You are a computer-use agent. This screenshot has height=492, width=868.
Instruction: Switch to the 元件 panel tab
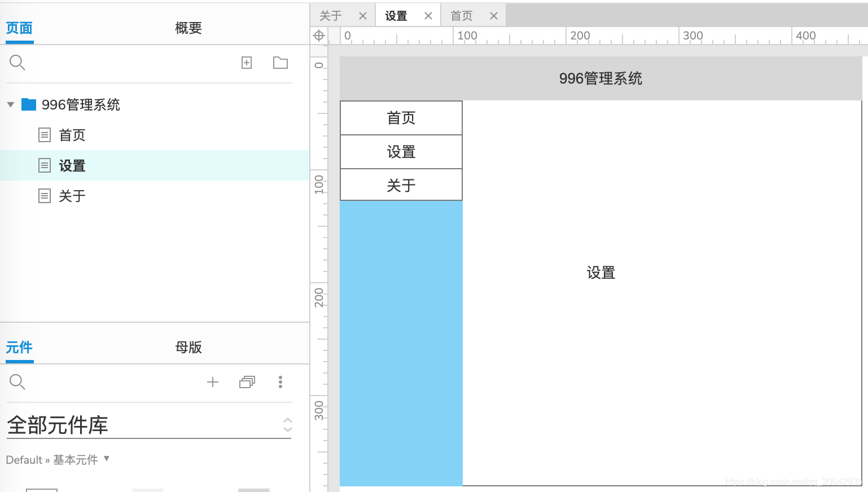pyautogui.click(x=19, y=348)
